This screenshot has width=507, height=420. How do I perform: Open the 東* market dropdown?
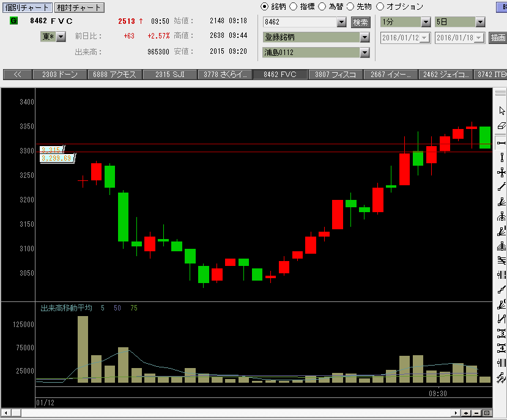pos(61,37)
